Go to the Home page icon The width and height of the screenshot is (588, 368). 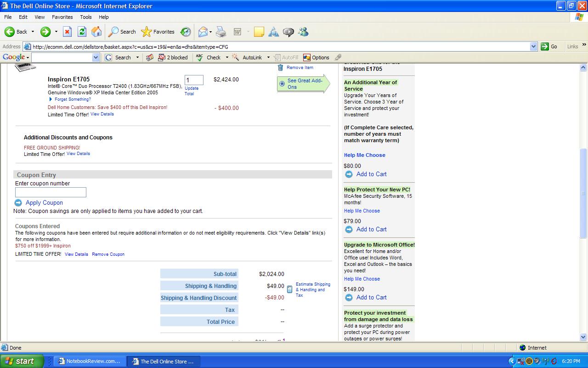click(96, 32)
